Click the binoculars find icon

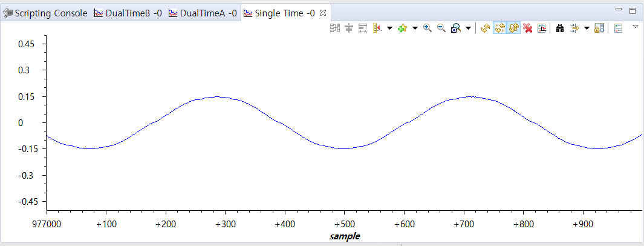click(x=559, y=28)
